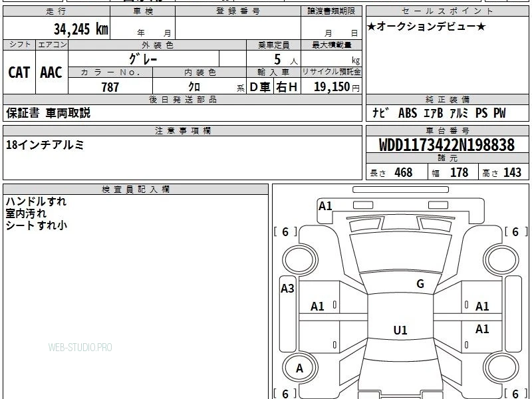Image resolution: width=532 pixels, height=399 pixels.
Task: Click the 後日発送部品 header
Action: click(182, 99)
